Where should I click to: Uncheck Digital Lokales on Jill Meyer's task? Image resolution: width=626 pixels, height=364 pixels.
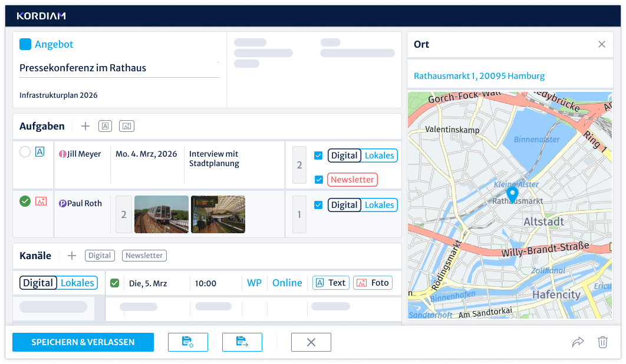pyautogui.click(x=318, y=155)
